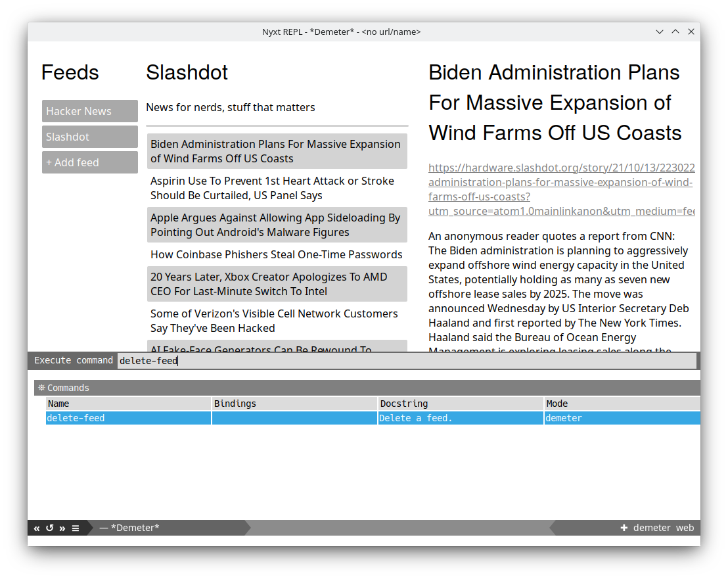The image size is (728, 579).
Task: Select the Hacker News feed
Action: click(89, 111)
